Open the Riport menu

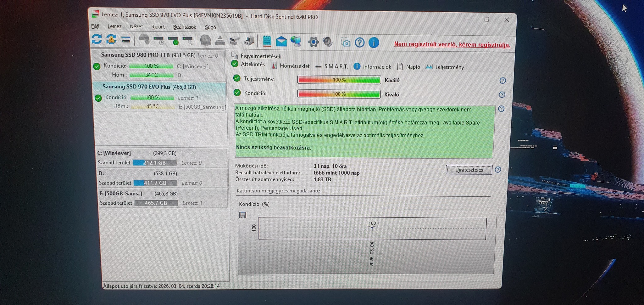(x=158, y=27)
